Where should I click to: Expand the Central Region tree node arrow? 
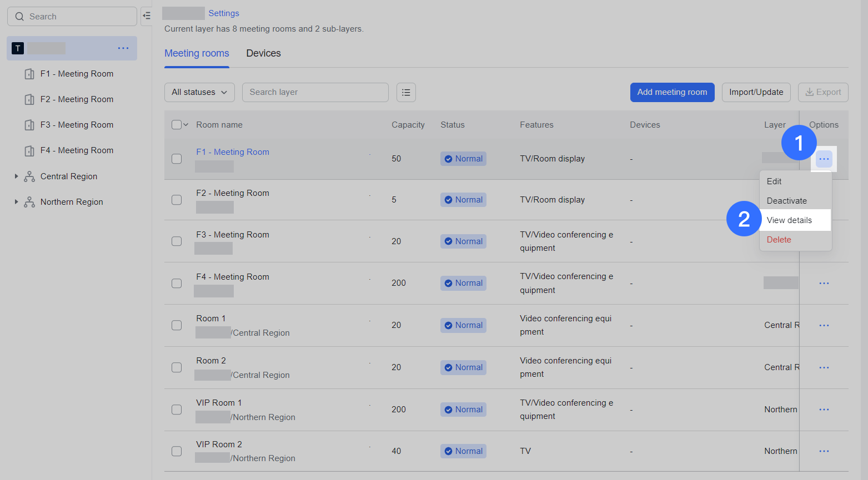pyautogui.click(x=16, y=176)
